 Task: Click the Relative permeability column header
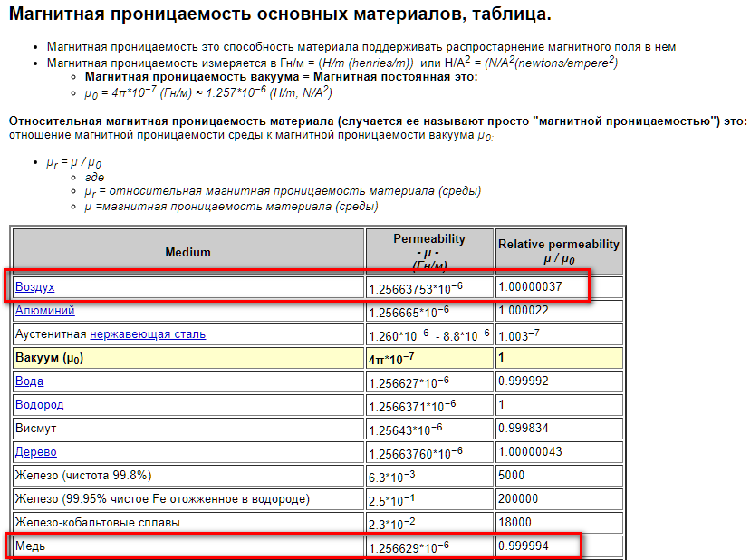(x=559, y=252)
